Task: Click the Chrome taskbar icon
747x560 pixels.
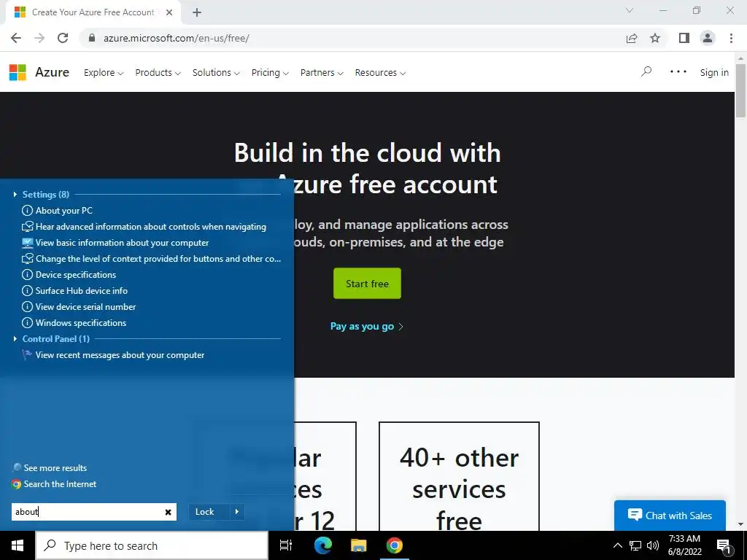Action: pyautogui.click(x=394, y=545)
